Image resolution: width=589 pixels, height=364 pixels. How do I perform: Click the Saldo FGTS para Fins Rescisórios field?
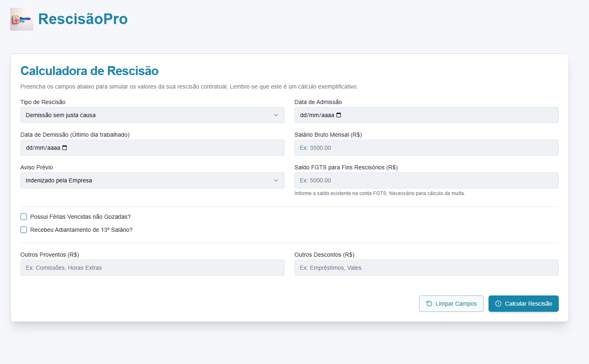pos(426,180)
